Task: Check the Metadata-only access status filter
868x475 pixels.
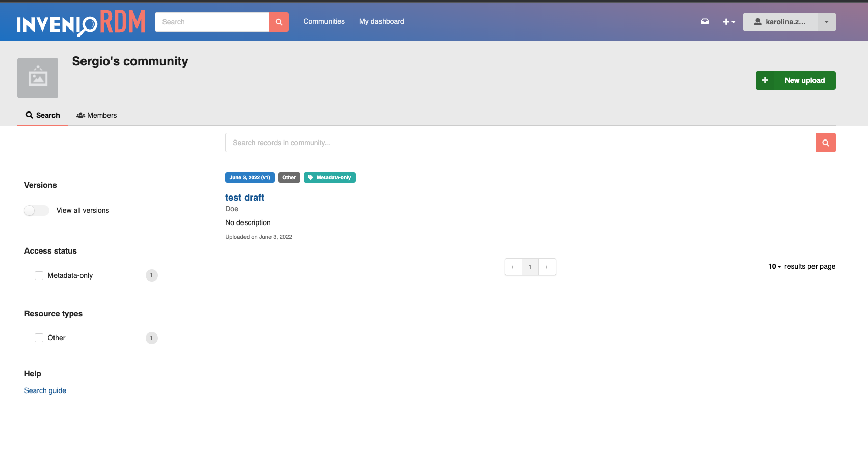Action: click(x=39, y=275)
